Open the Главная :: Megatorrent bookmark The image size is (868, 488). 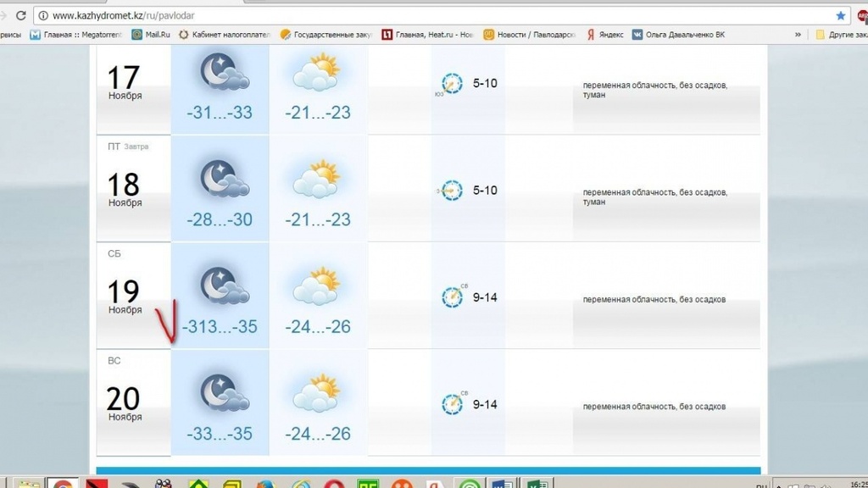pyautogui.click(x=76, y=35)
